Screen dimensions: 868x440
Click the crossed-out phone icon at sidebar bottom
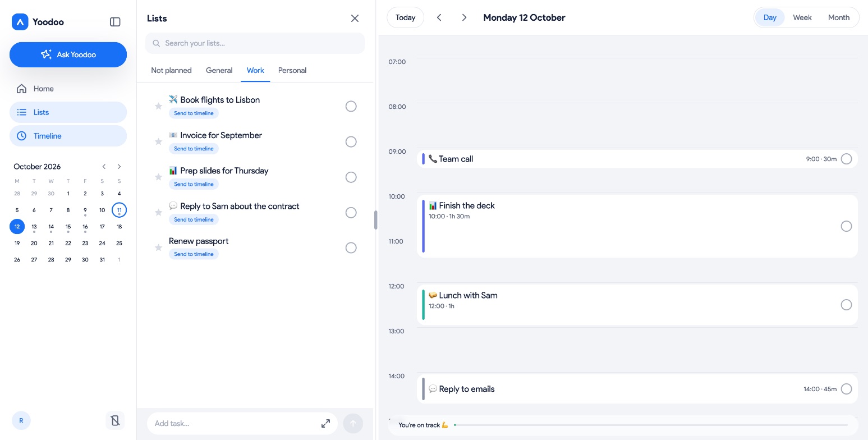(115, 420)
